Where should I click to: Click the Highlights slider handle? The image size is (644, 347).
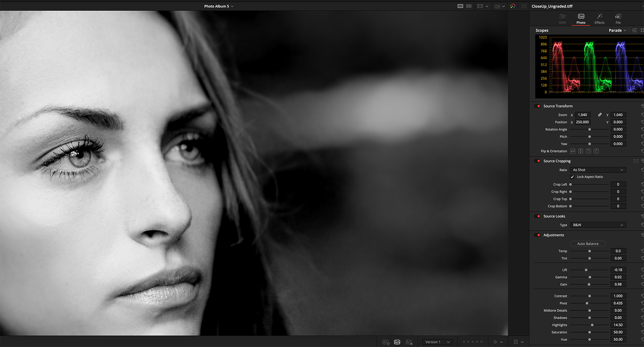tap(592, 325)
